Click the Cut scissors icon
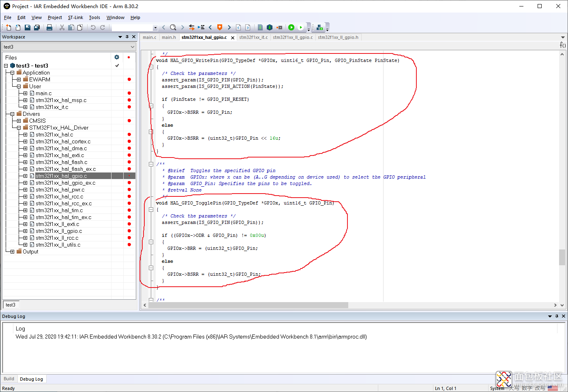Image resolution: width=568 pixels, height=392 pixels. (x=62, y=27)
